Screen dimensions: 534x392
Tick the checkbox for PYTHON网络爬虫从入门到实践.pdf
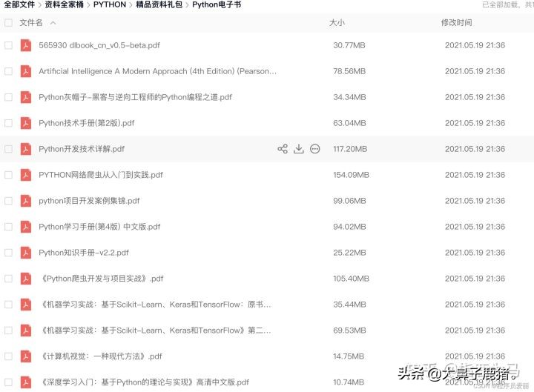(8, 175)
